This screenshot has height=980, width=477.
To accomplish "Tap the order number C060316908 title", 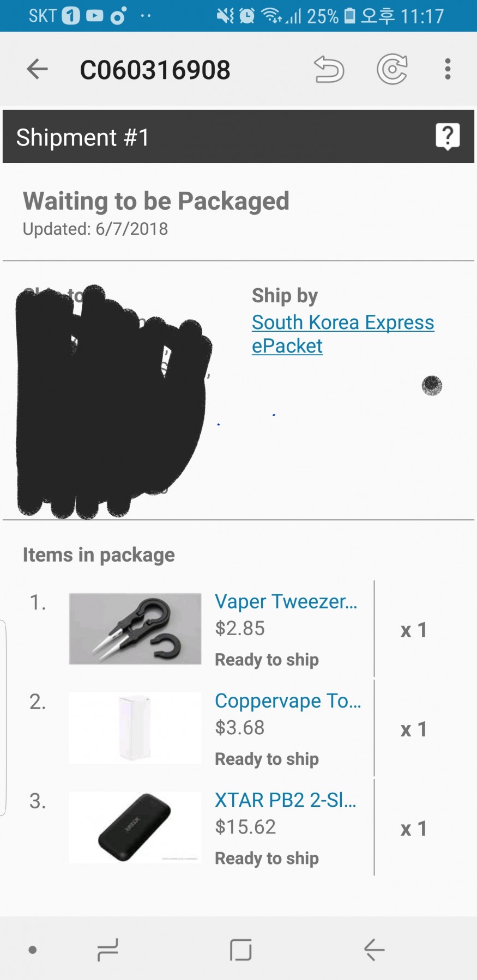I will pyautogui.click(x=155, y=70).
